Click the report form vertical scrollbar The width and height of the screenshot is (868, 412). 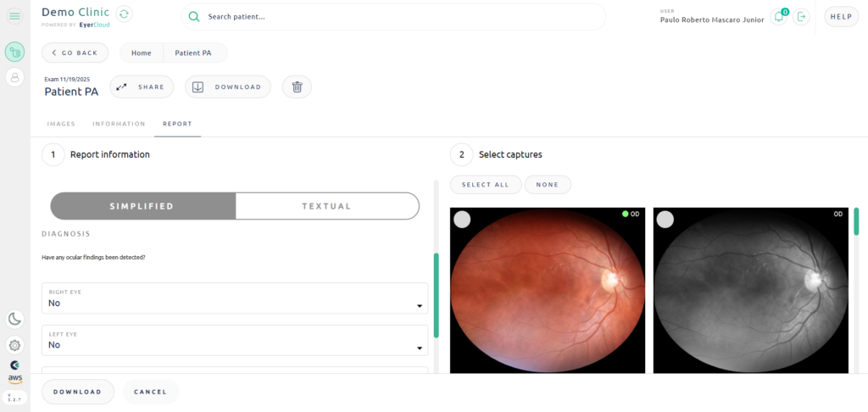click(x=436, y=295)
